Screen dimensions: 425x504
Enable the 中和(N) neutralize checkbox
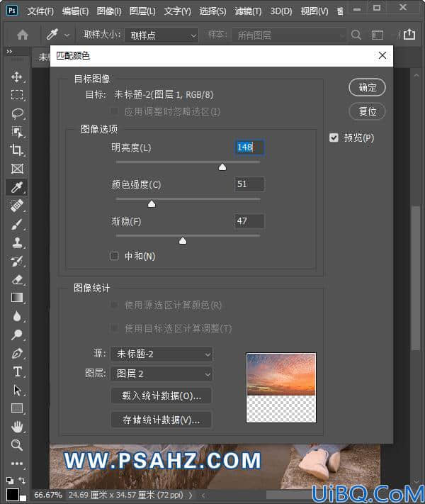tap(114, 256)
